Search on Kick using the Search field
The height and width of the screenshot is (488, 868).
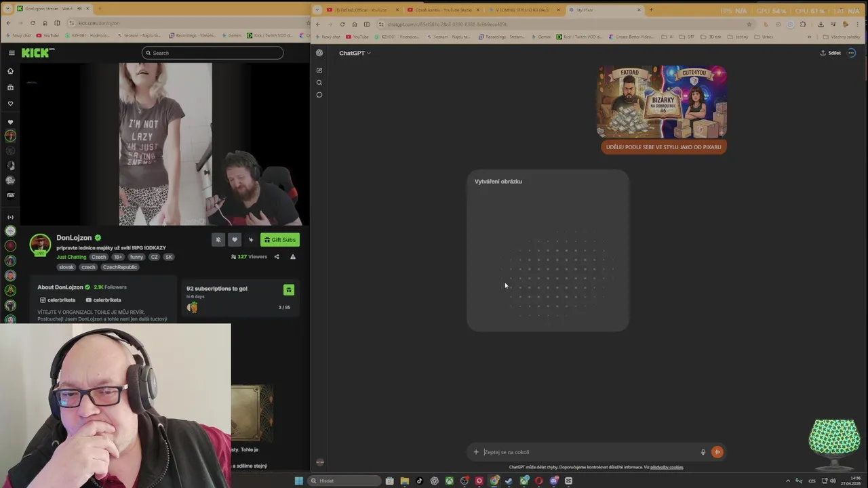click(212, 53)
